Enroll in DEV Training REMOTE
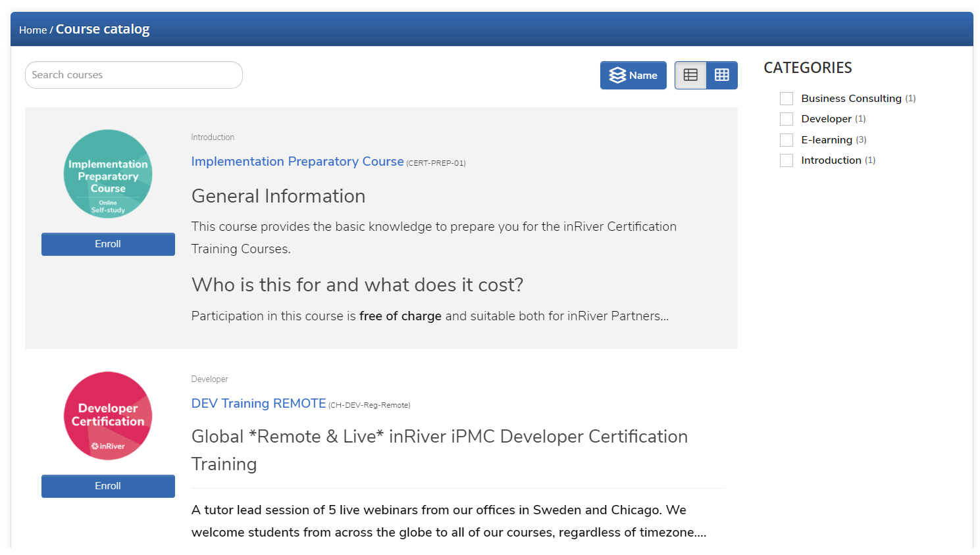Image resolution: width=980 pixels, height=555 pixels. point(108,486)
